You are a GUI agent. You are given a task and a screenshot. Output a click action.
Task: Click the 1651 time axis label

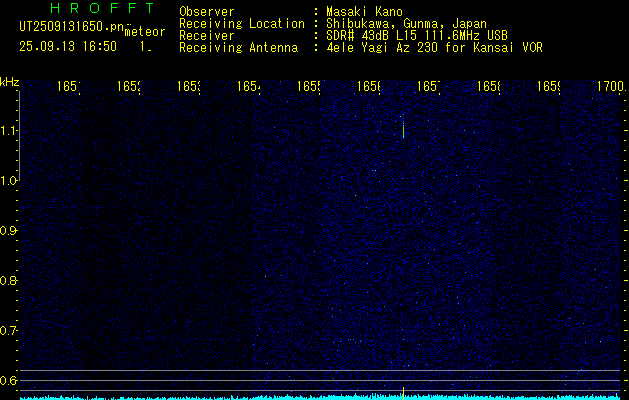69,87
